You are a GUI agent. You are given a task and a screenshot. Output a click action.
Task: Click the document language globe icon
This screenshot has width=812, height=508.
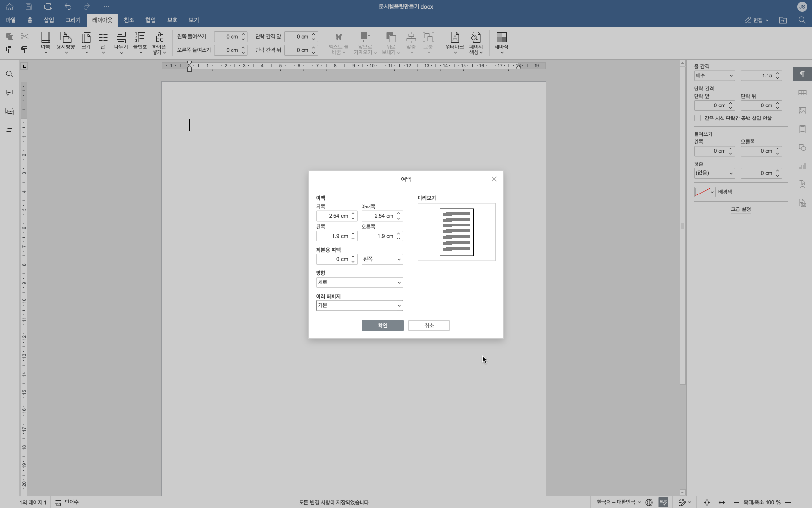(x=649, y=502)
